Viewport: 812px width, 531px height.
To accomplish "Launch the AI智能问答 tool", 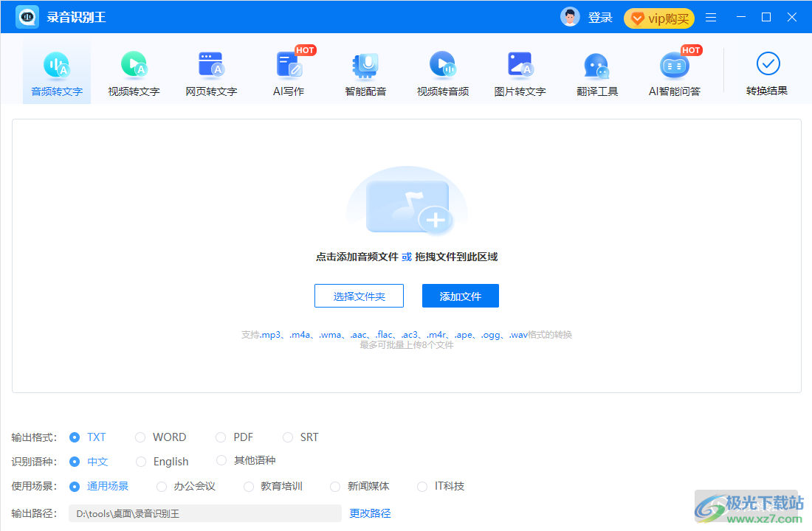I will (x=674, y=70).
